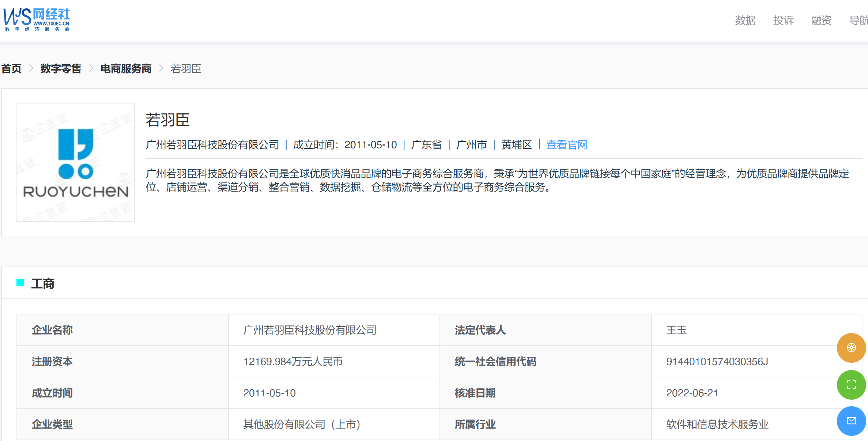Click the company description paragraph
The height and width of the screenshot is (441, 868).
pos(497,180)
